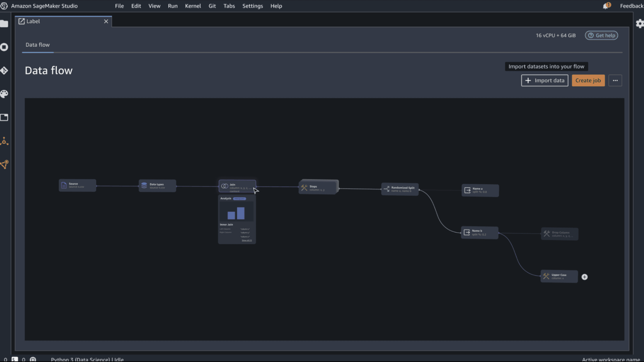
Task: Click the SageMaker components node icon
Action: point(4,141)
